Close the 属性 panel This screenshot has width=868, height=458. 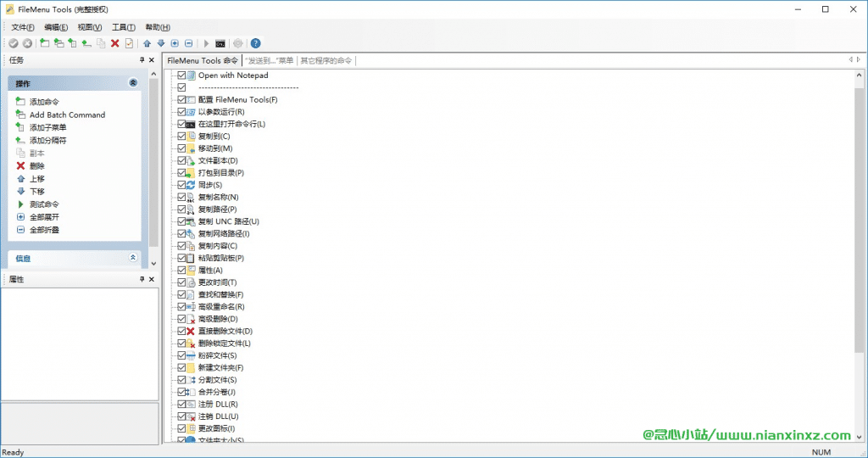[x=152, y=279]
